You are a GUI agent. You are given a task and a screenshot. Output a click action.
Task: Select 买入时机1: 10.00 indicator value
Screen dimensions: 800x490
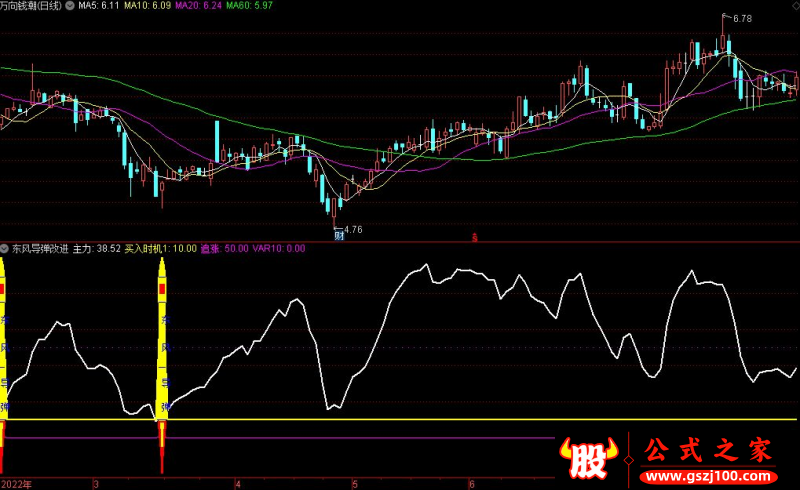[161, 249]
